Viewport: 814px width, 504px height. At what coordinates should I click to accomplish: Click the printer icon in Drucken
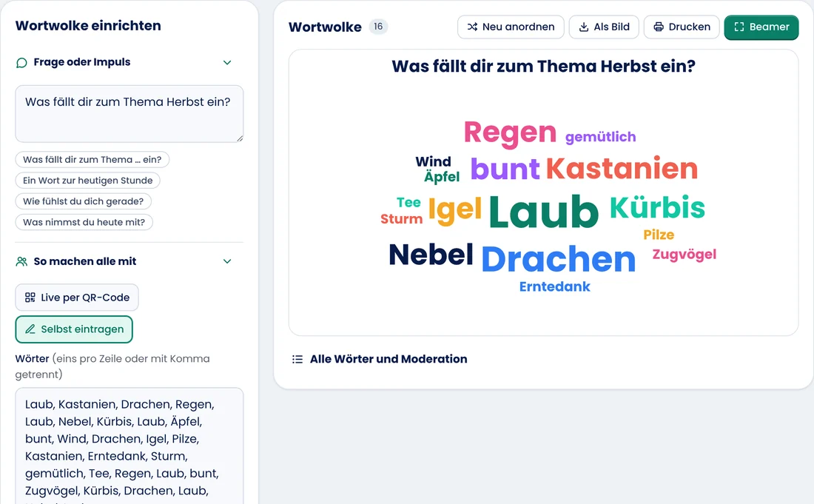point(659,27)
